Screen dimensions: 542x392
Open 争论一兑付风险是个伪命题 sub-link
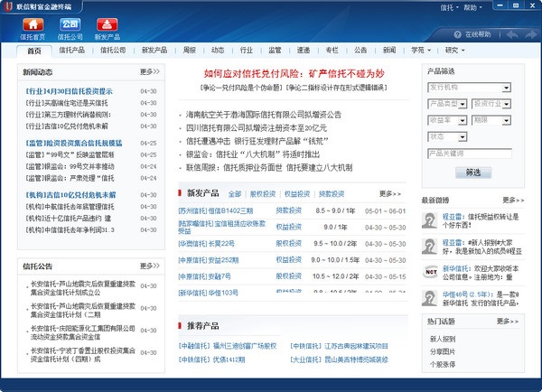[x=241, y=88]
